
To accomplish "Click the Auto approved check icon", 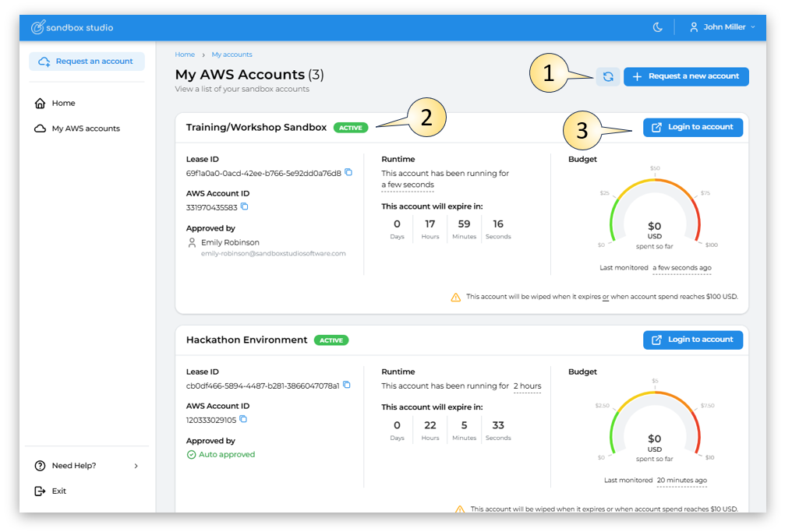I will click(192, 455).
